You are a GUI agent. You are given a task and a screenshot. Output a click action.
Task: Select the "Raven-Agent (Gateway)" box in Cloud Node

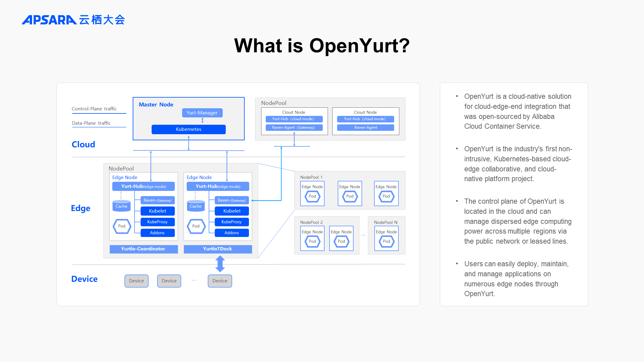(x=294, y=127)
